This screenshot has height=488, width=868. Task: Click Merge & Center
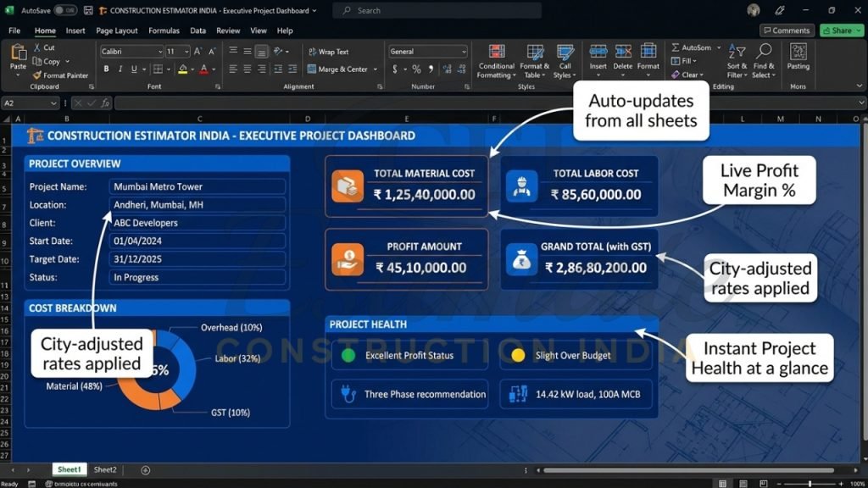[337, 69]
